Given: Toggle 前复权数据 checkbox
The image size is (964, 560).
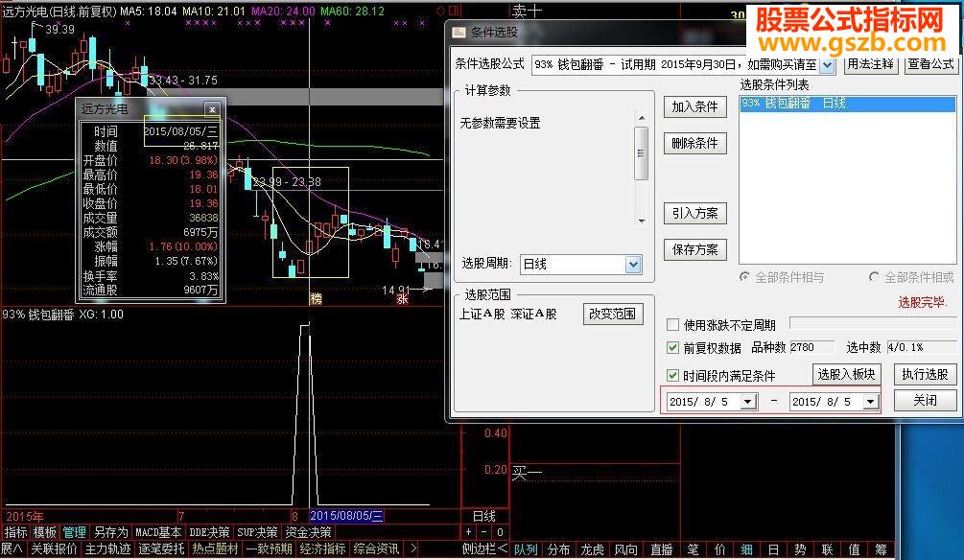Looking at the screenshot, I should pos(672,348).
